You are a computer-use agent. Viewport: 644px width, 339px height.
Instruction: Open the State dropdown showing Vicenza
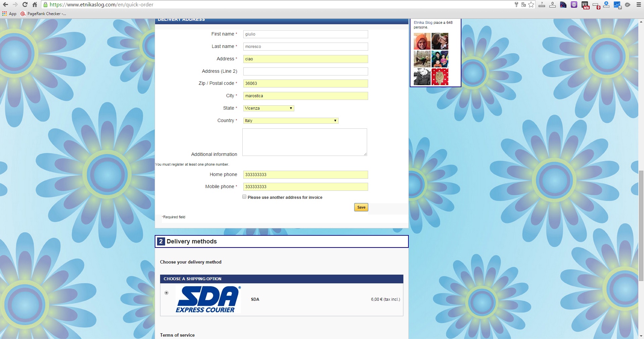(x=269, y=108)
